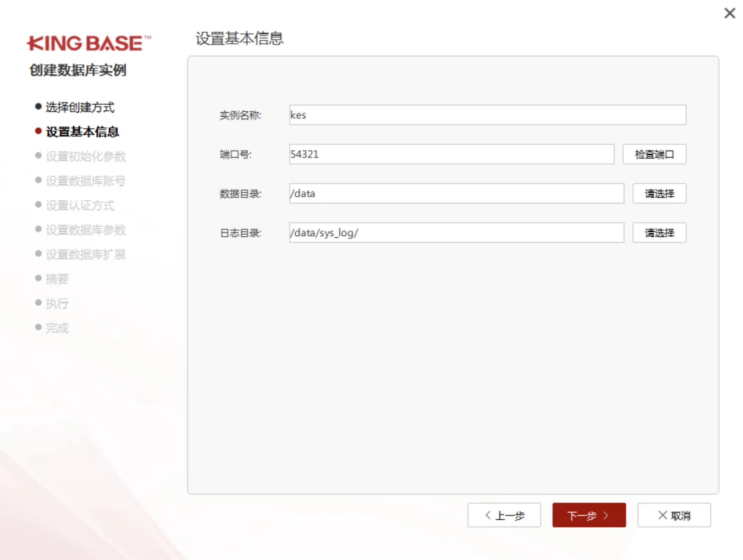
Task: Go back using the 上一步 button
Action: coord(504,515)
